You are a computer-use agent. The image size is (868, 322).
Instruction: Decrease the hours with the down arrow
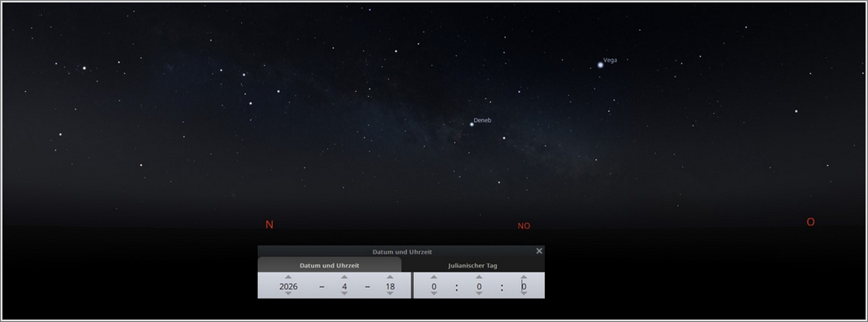pyautogui.click(x=434, y=294)
